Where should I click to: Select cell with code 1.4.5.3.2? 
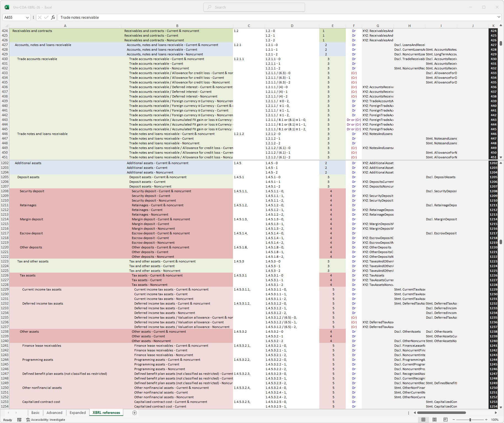point(249,332)
